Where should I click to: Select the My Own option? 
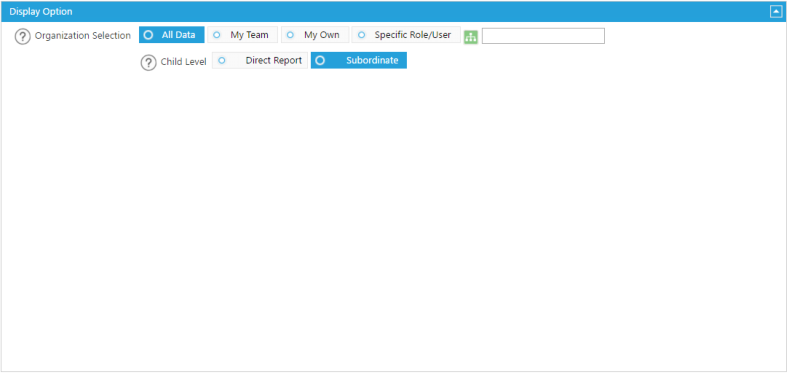315,35
